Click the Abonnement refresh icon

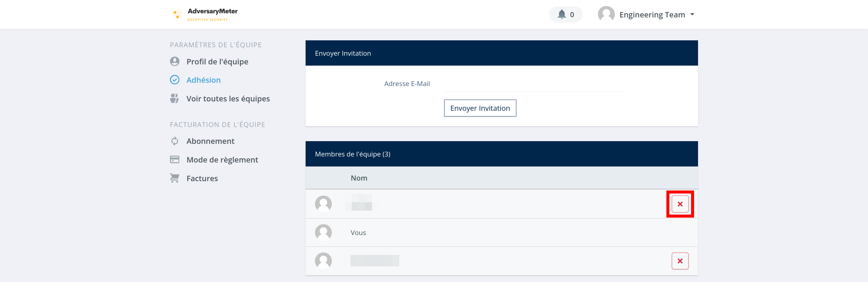[x=175, y=141]
